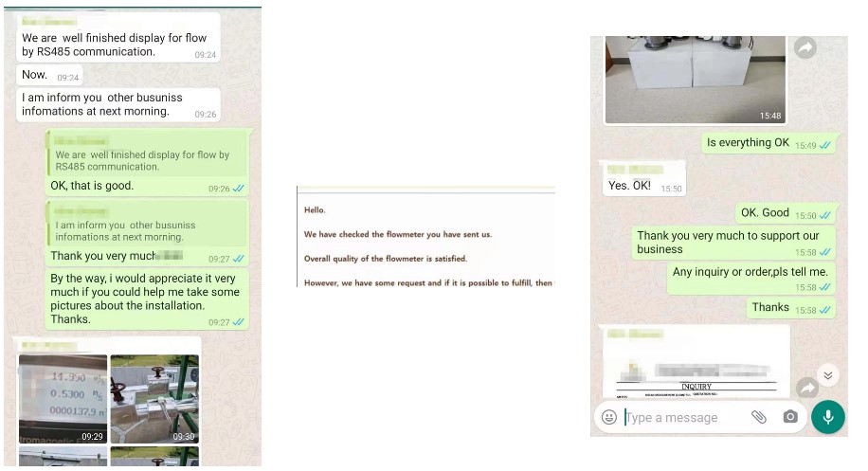Open the flow display photo sent at 09:29
Image resolution: width=868 pixels, height=471 pixels.
coord(63,399)
